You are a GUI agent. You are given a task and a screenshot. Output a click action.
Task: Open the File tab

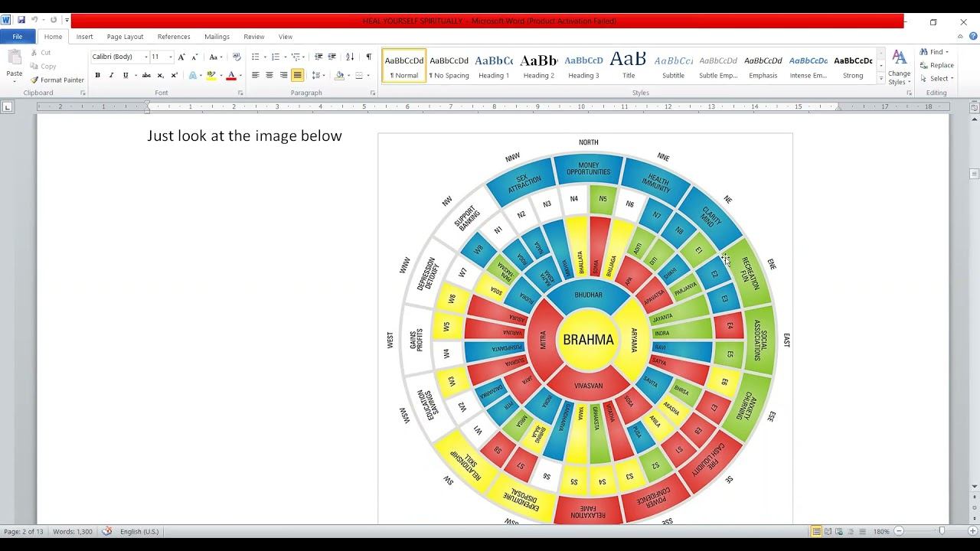click(x=17, y=37)
